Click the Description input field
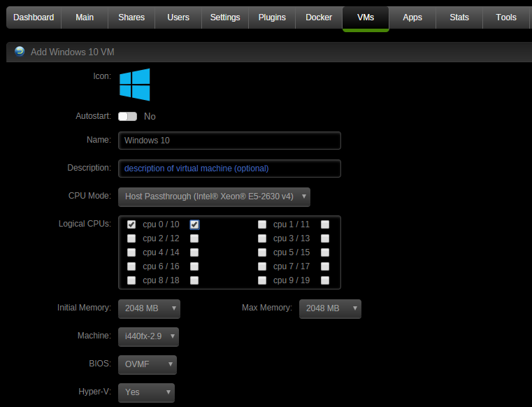The width and height of the screenshot is (532, 407). (x=229, y=169)
